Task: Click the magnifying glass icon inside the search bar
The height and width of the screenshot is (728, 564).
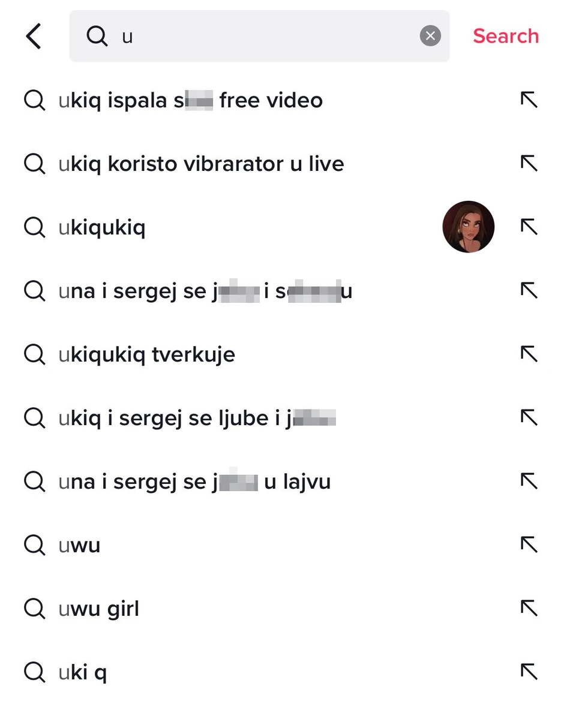Action: pos(96,36)
